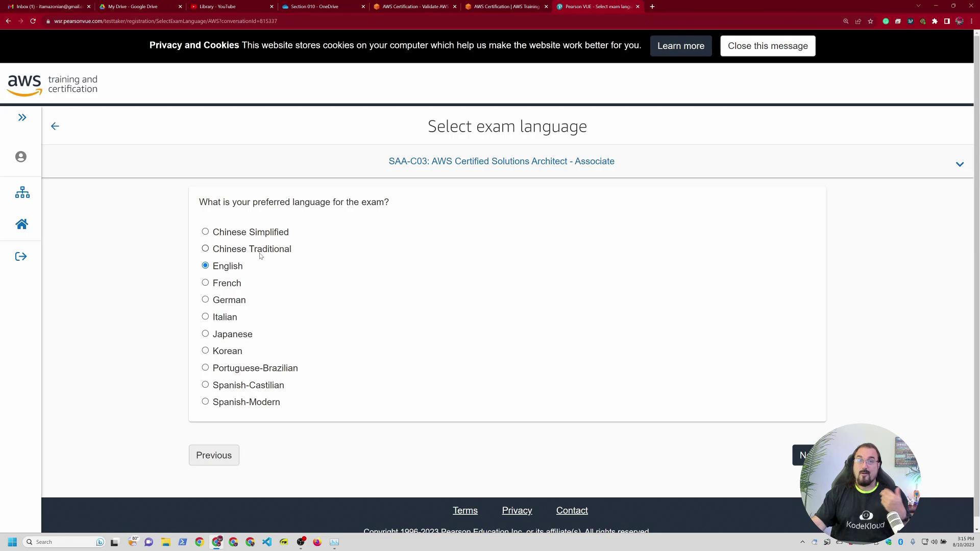This screenshot has width=980, height=551.
Task: Reload the page with browser refresh icon
Action: (x=33, y=21)
